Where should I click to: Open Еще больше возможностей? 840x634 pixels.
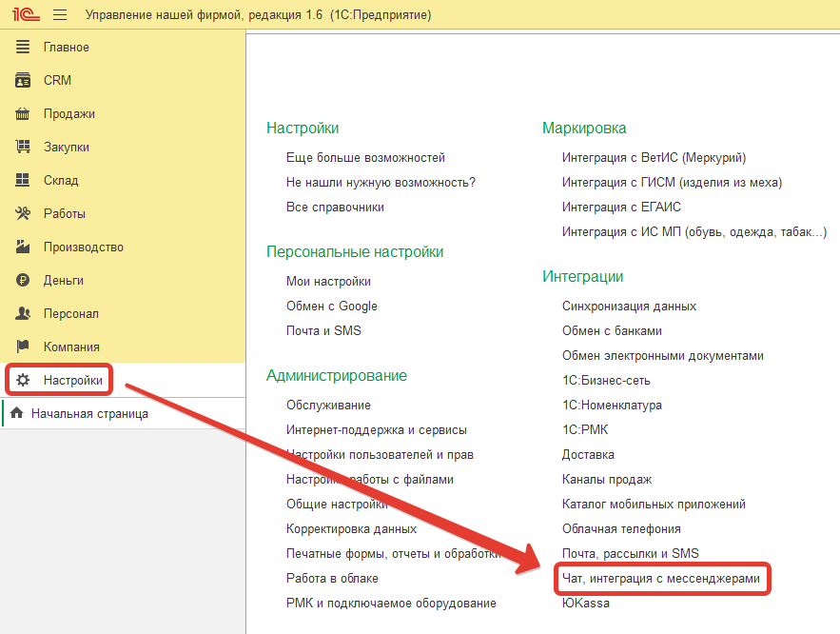[365, 158]
